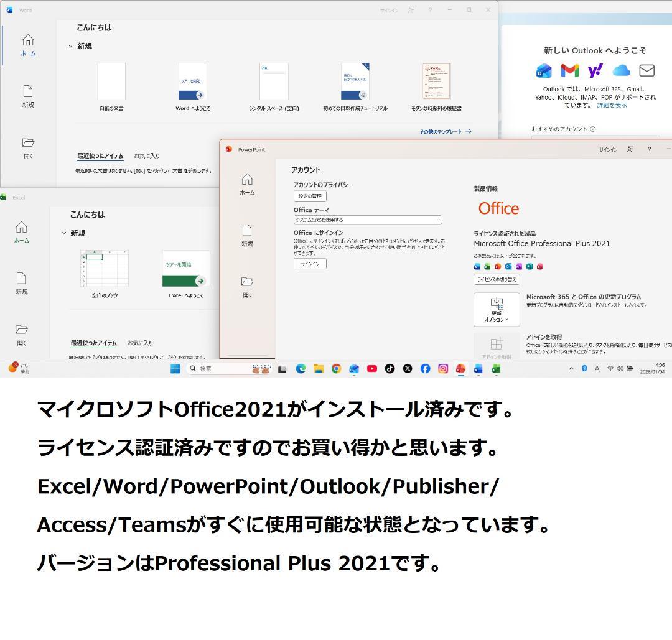Screen dimensions: 672x640
Task: Open the Office テーマ dropdown in PowerPoint
Action: [x=367, y=220]
